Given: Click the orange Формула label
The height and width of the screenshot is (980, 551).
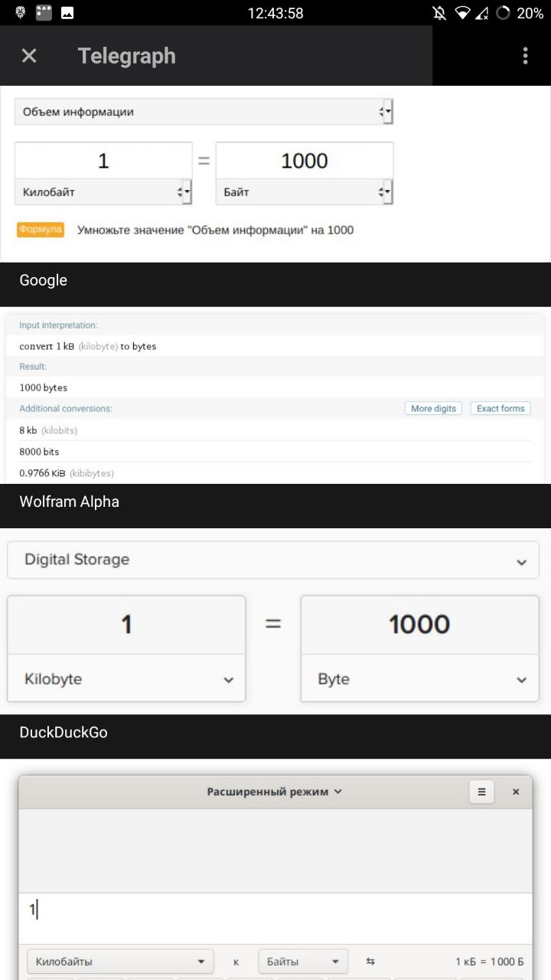Looking at the screenshot, I should click(x=41, y=230).
